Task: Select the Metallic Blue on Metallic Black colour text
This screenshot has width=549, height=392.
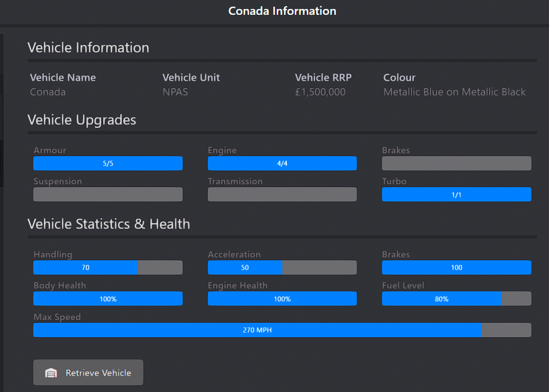Action: pyautogui.click(x=454, y=92)
